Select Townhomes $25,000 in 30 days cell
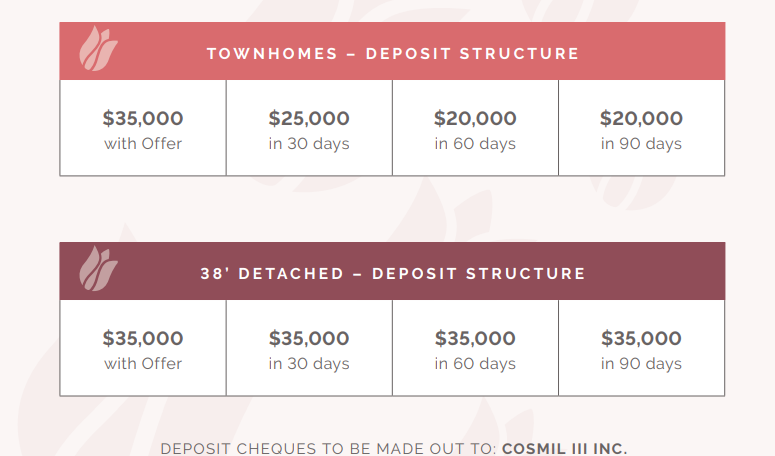This screenshot has width=775, height=456. point(309,129)
